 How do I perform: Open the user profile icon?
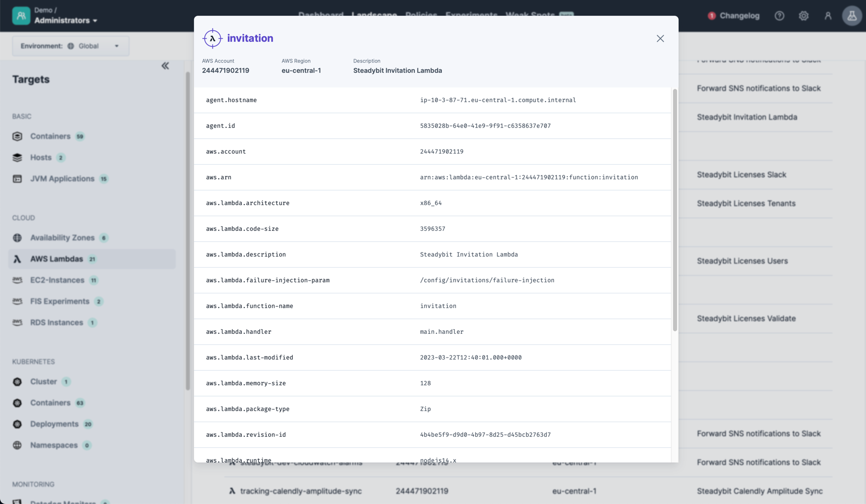pyautogui.click(x=828, y=16)
